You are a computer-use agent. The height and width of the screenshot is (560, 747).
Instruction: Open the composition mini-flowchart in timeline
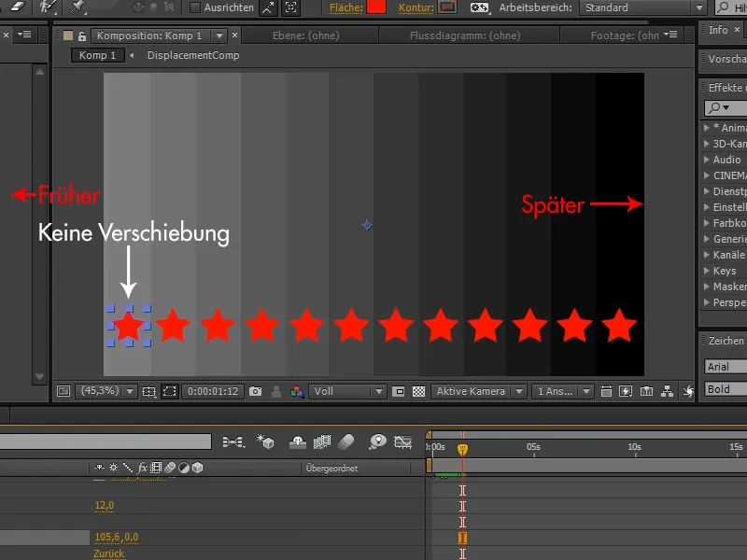pyautogui.click(x=233, y=441)
